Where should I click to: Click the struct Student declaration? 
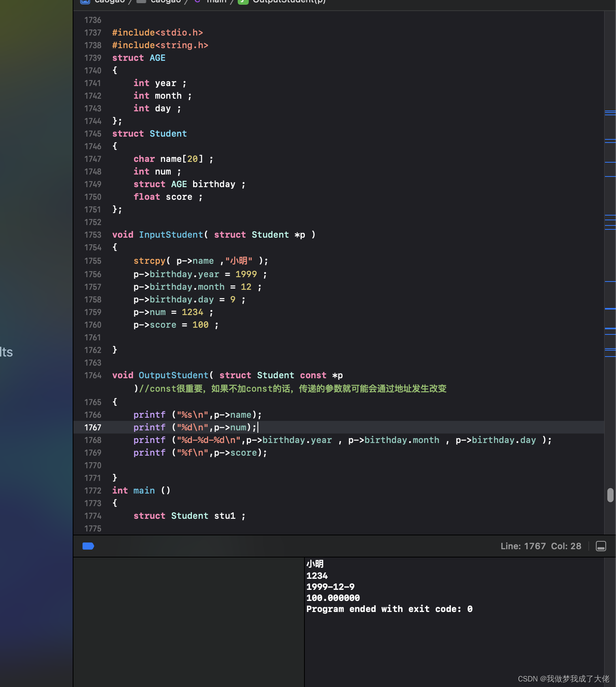point(149,134)
